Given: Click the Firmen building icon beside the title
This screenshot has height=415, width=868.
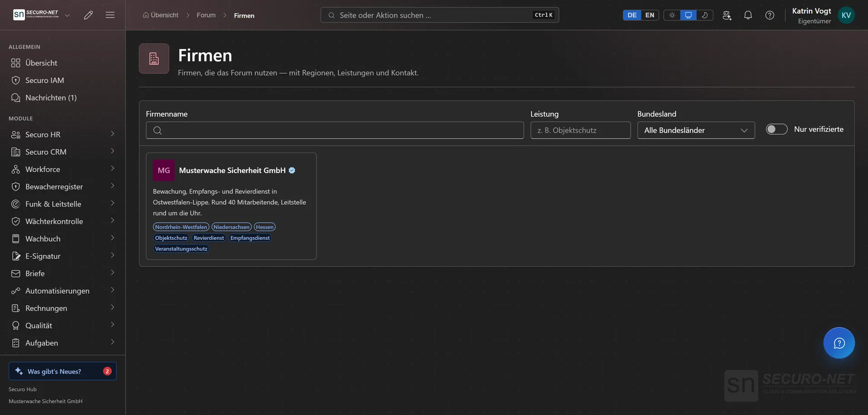Looking at the screenshot, I should [x=154, y=59].
